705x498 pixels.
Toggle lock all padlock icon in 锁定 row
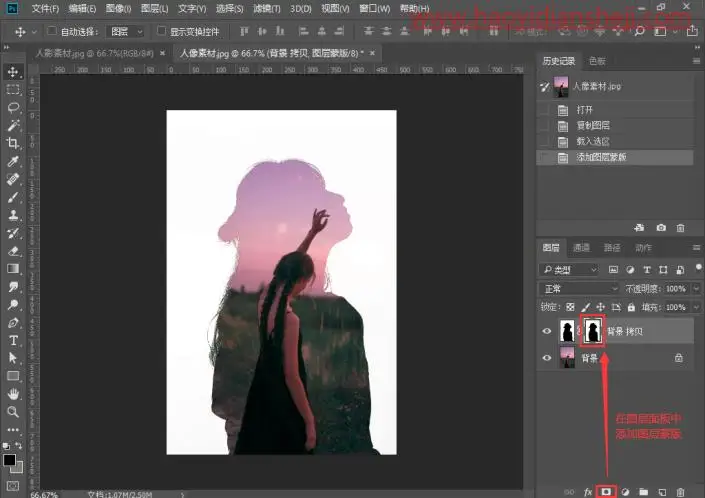point(631,307)
